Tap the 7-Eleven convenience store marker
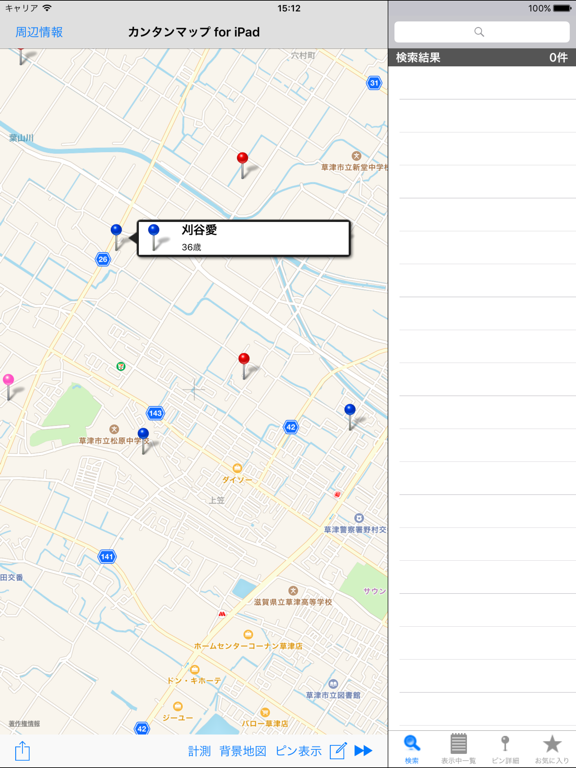Screen dimensions: 576x768 click(x=120, y=366)
